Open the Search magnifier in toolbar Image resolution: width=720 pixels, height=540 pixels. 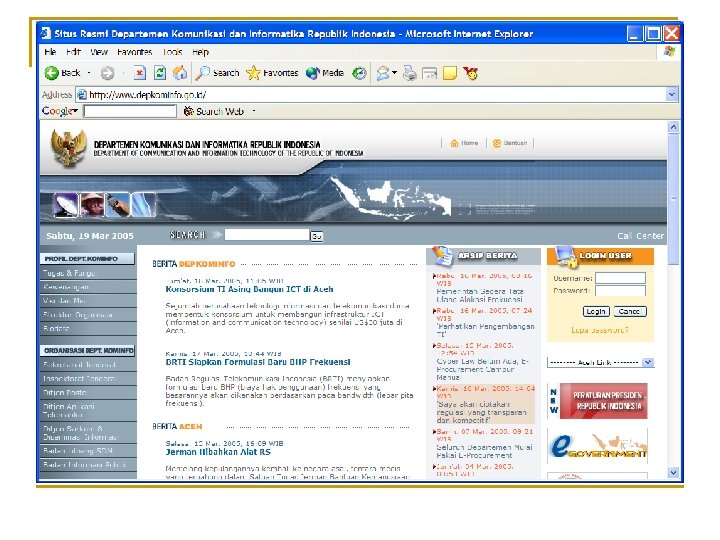coord(202,73)
